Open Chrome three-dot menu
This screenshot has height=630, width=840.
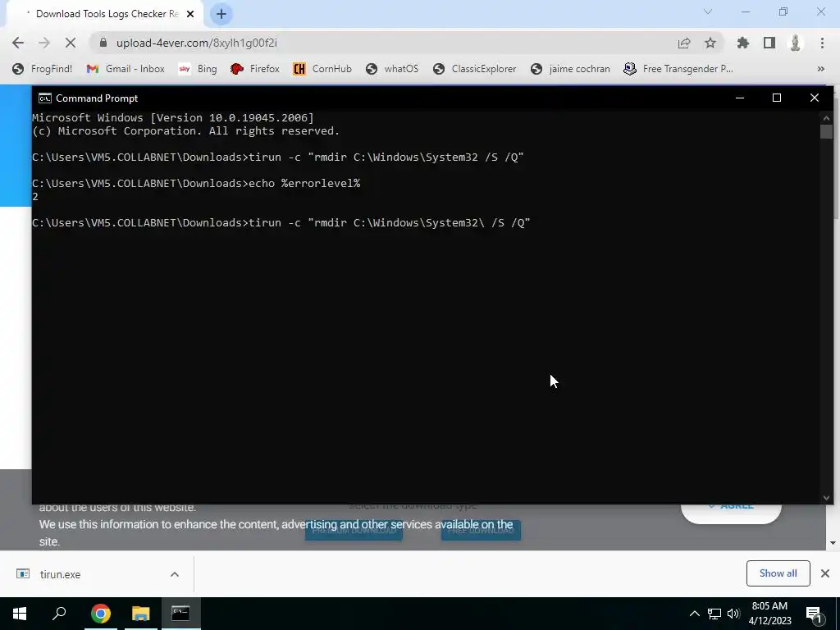(x=822, y=43)
